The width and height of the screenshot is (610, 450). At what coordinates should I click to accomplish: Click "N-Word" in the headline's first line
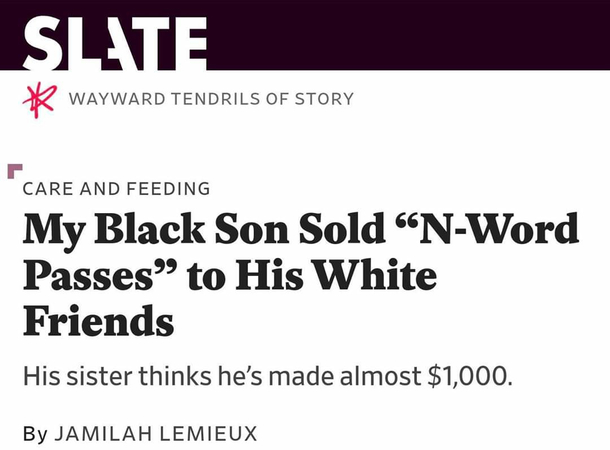click(499, 228)
